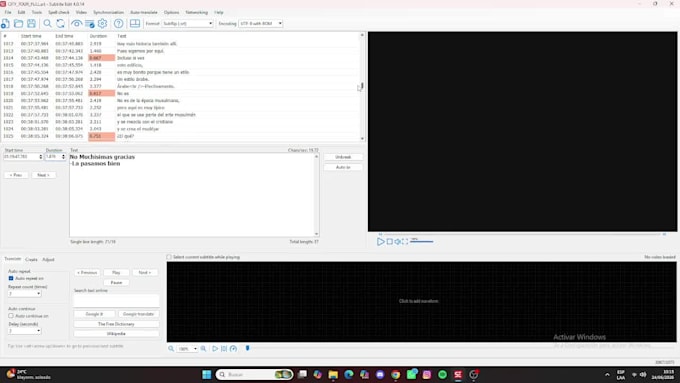680x383 pixels.
Task: Open File Explorer from taskbar
Action: pyautogui.click(x=333, y=374)
